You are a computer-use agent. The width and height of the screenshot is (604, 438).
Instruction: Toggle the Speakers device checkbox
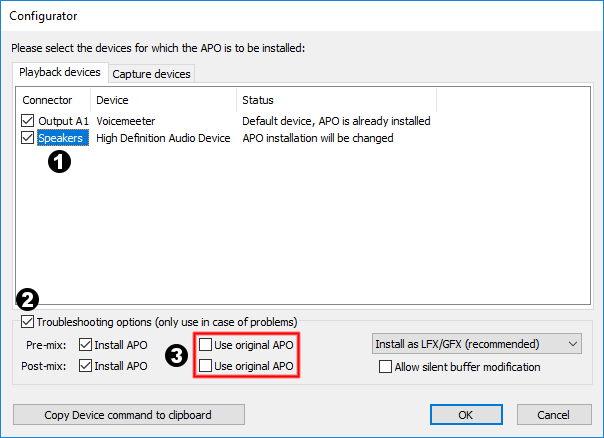[x=27, y=138]
